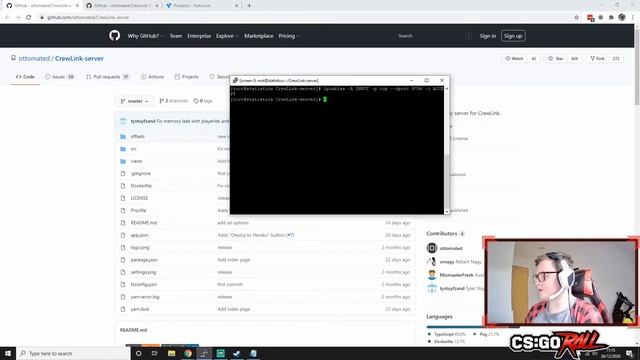Open the Cortana circle icon on taskbar

coord(138,353)
